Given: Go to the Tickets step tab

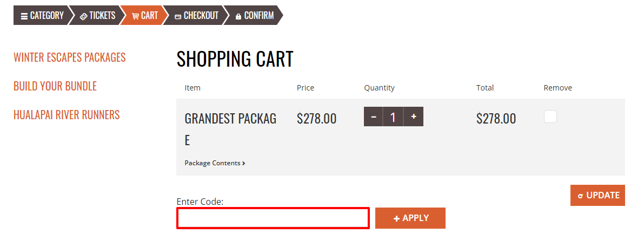Looking at the screenshot, I should click(97, 15).
